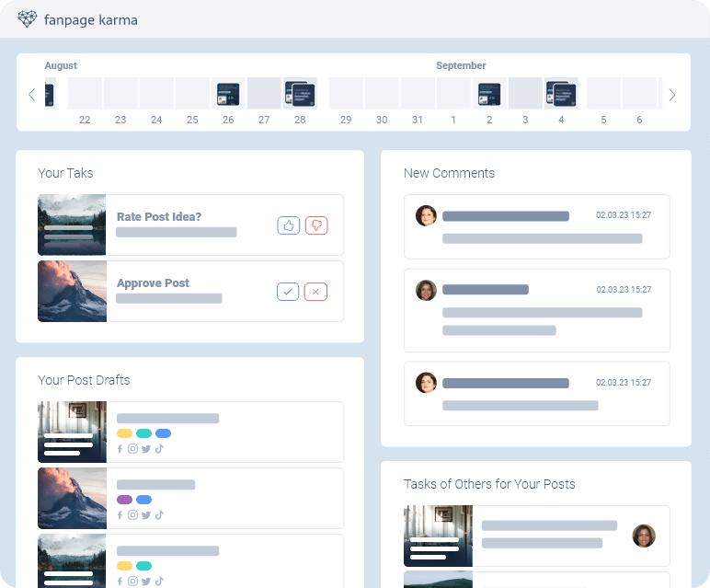710x588 pixels.
Task: Reject post with the red X icon
Action: click(x=316, y=292)
